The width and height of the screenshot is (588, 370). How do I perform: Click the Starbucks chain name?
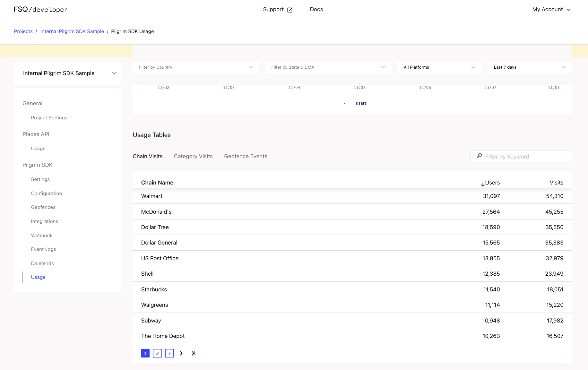pyautogui.click(x=154, y=289)
